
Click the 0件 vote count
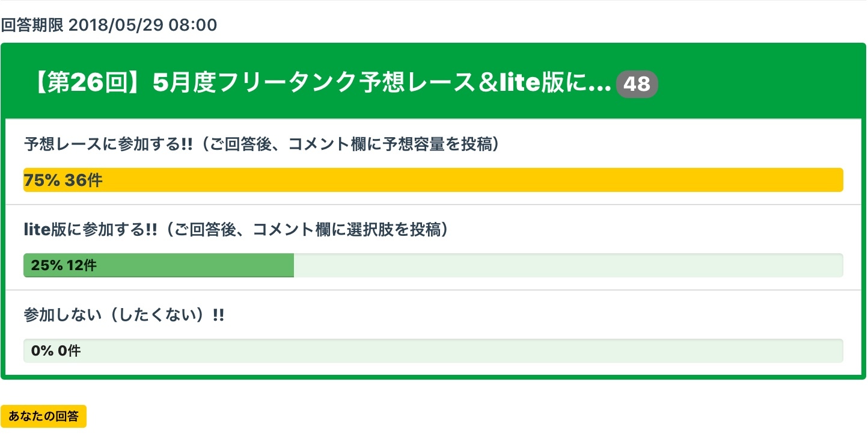pyautogui.click(x=69, y=351)
